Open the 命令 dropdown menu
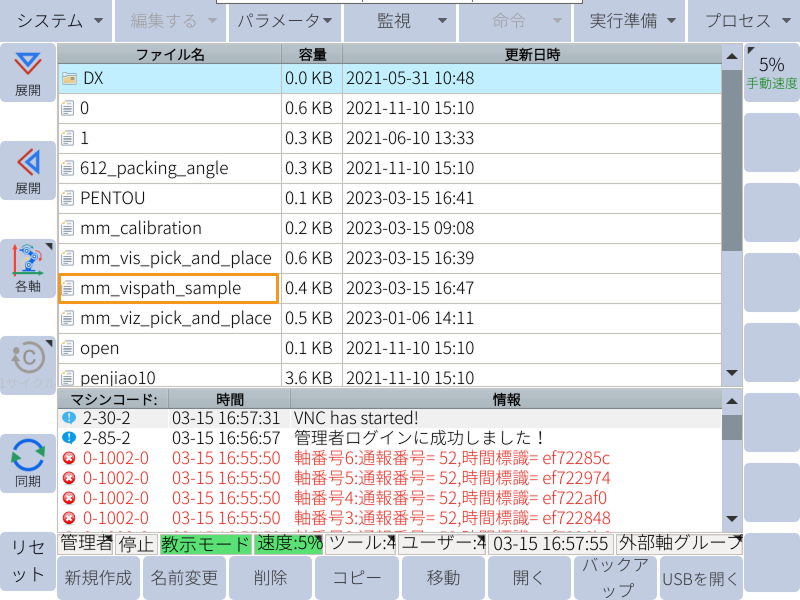The height and width of the screenshot is (600, 800). point(515,20)
